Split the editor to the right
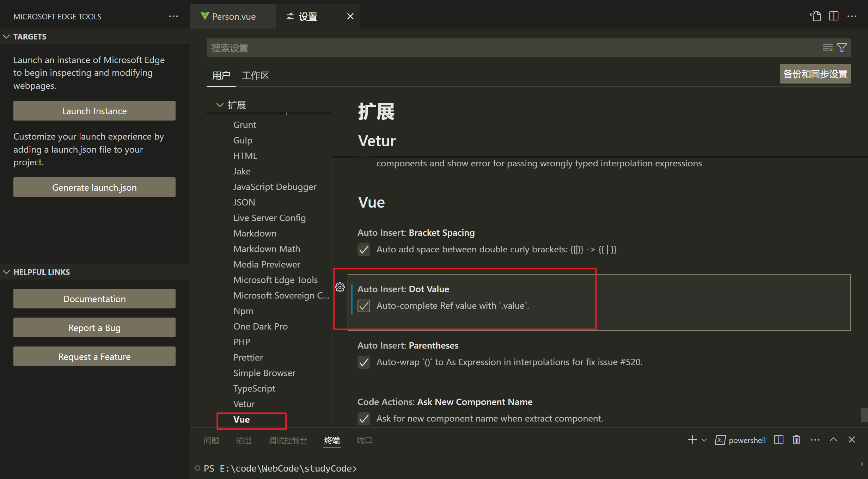 coord(834,16)
